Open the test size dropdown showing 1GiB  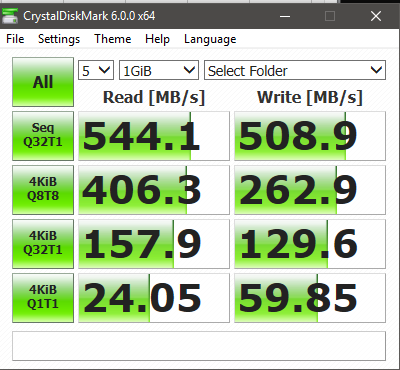159,70
